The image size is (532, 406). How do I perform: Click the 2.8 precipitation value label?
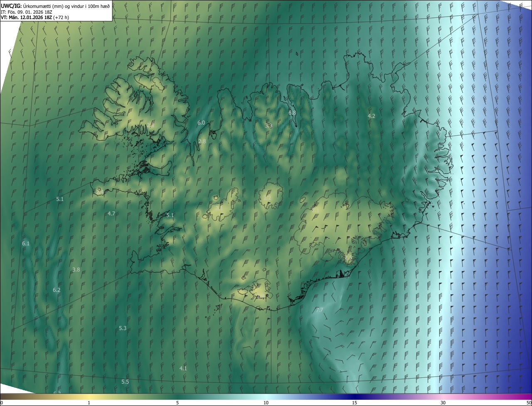pyautogui.click(x=202, y=142)
